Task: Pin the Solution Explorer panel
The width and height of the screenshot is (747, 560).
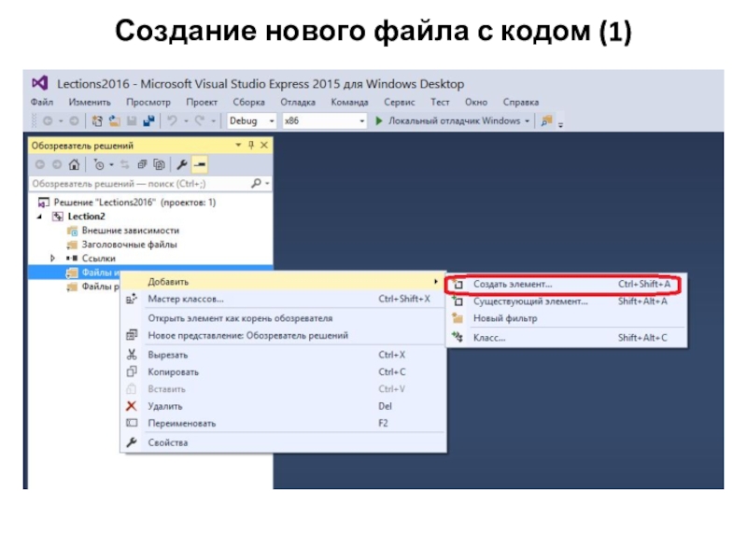Action: coord(251,146)
